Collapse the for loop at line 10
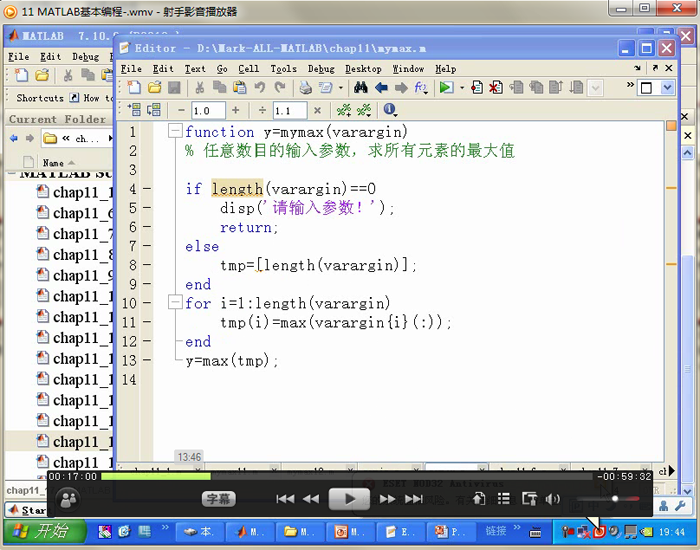 click(x=175, y=303)
